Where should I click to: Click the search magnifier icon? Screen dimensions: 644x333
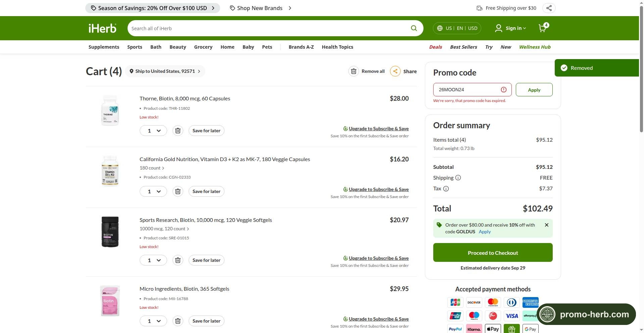414,28
